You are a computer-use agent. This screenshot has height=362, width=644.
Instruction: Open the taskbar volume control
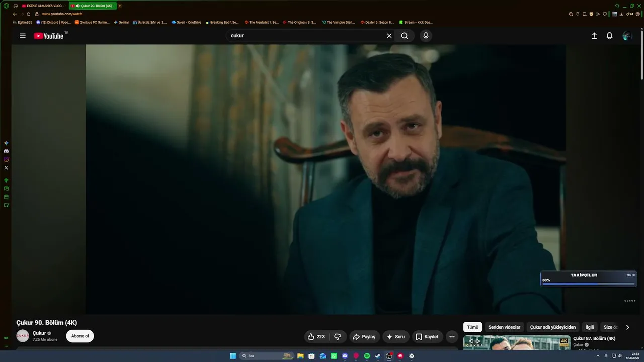point(620,356)
